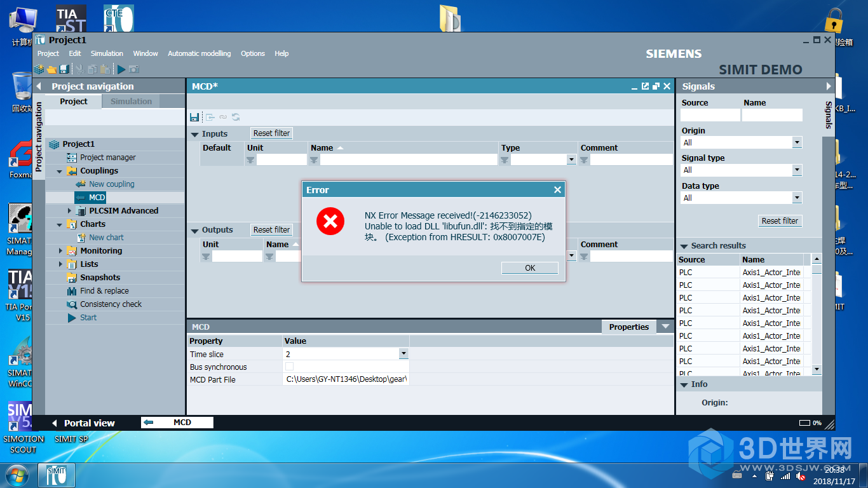This screenshot has height=488, width=868.
Task: Open the Time slice dropdown
Action: (403, 354)
